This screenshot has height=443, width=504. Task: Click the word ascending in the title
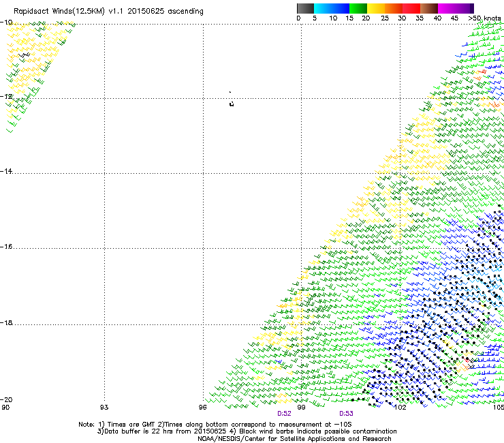(x=185, y=12)
